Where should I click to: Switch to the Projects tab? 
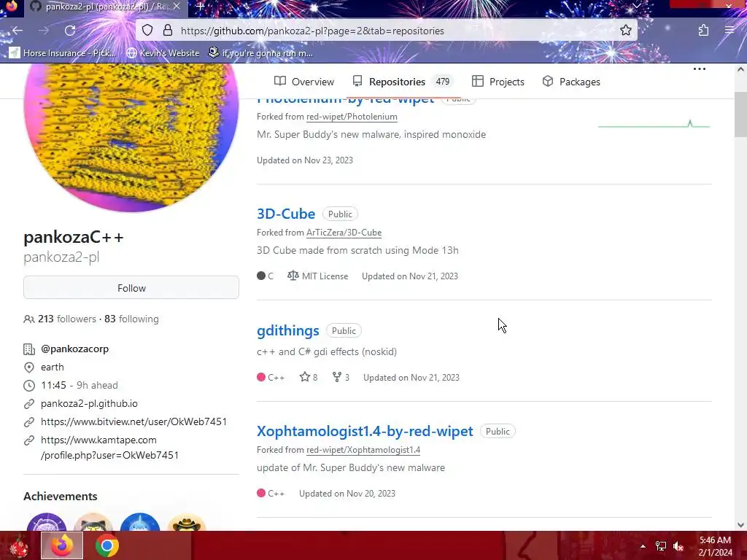coord(498,82)
